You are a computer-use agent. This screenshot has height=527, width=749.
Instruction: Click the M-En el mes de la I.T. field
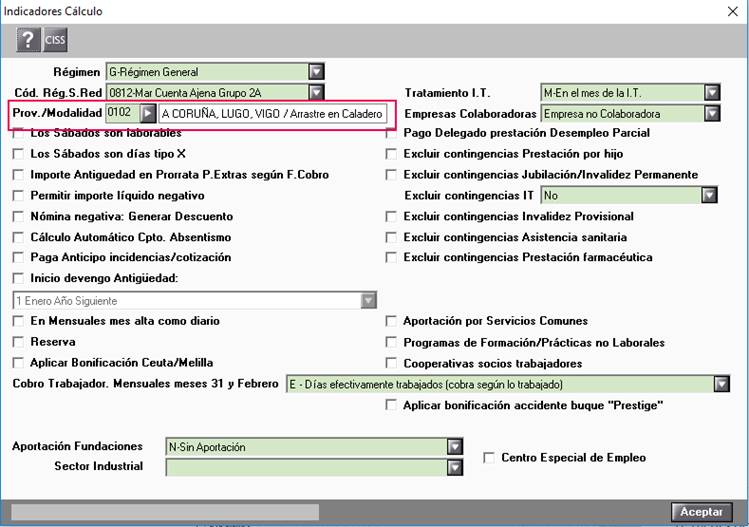coord(622,92)
